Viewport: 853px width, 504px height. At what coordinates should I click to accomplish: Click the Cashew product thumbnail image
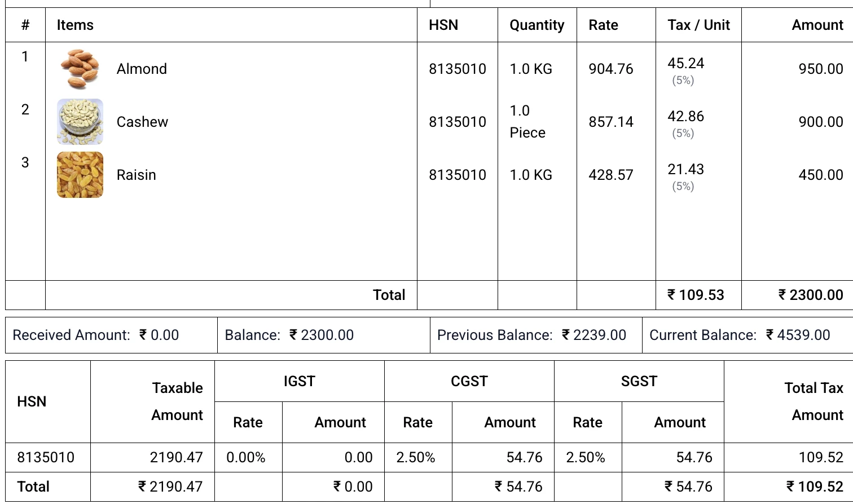(x=80, y=122)
